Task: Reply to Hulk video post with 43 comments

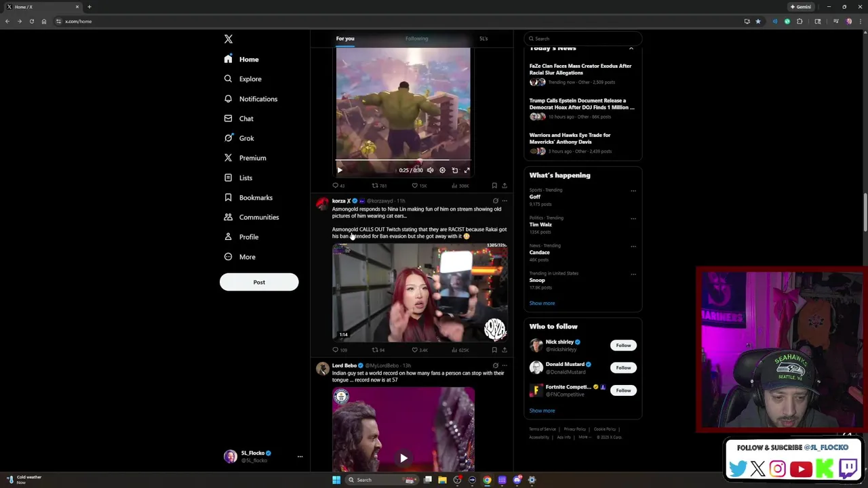Action: 338,186
